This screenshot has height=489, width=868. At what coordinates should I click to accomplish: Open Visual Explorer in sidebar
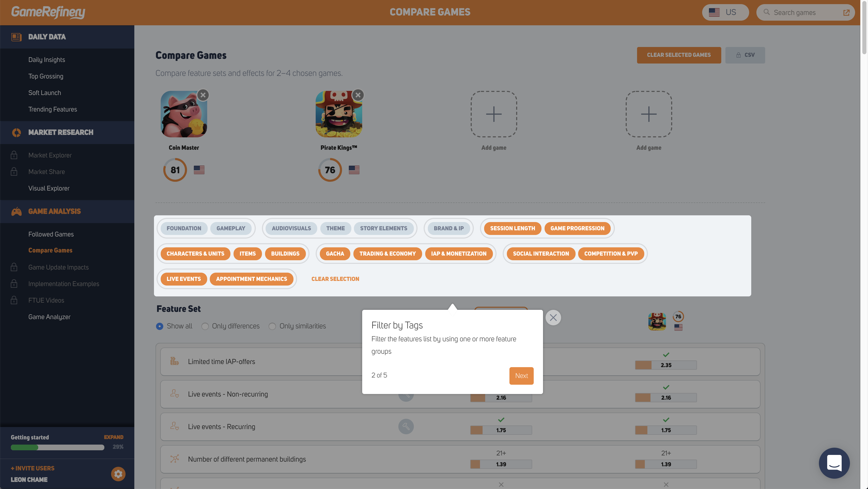[x=49, y=188]
